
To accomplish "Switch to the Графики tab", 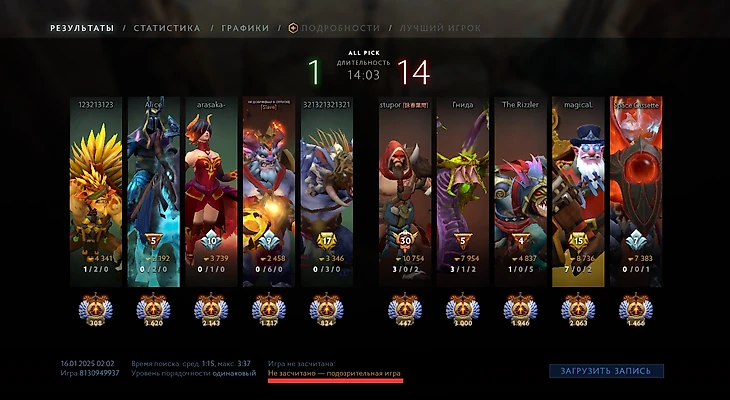I will point(245,28).
